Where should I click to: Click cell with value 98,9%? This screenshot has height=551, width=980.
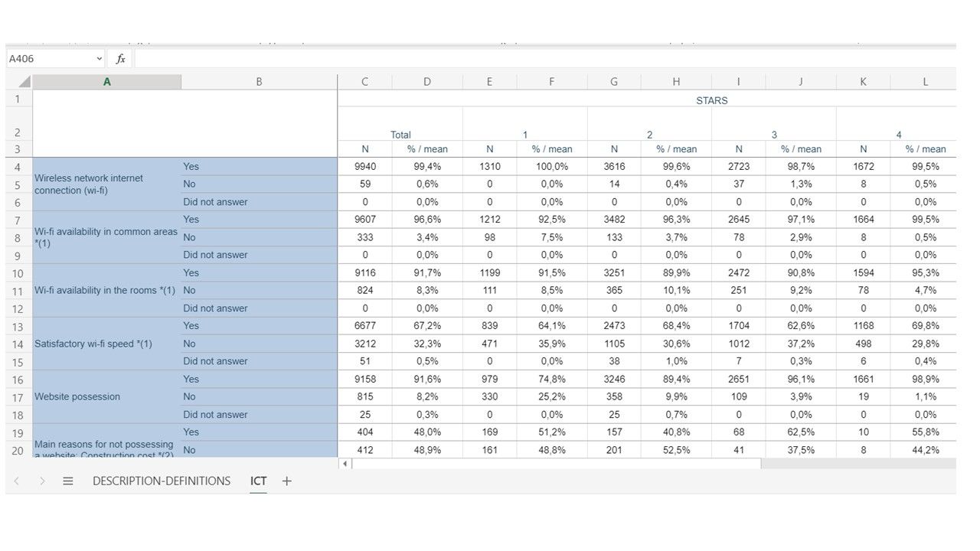(925, 380)
